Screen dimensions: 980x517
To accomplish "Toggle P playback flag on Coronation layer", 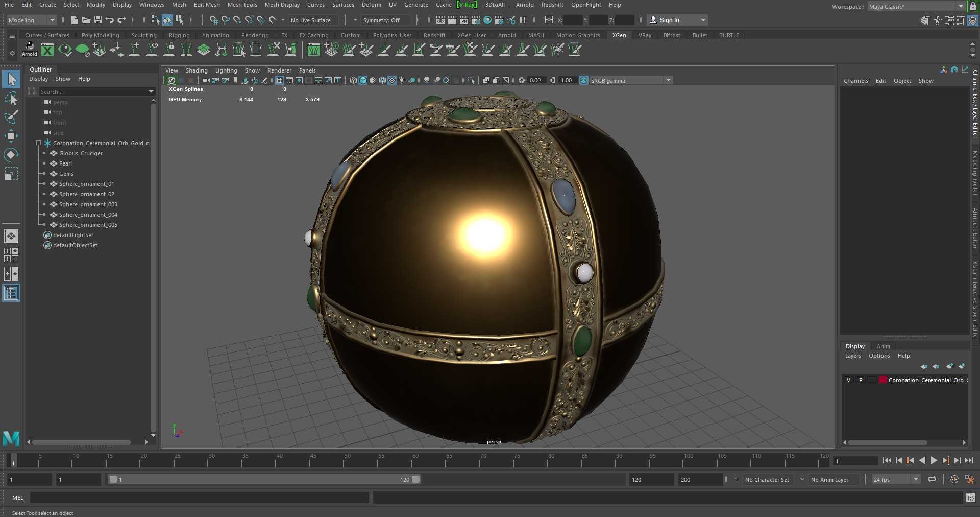I will coord(861,380).
